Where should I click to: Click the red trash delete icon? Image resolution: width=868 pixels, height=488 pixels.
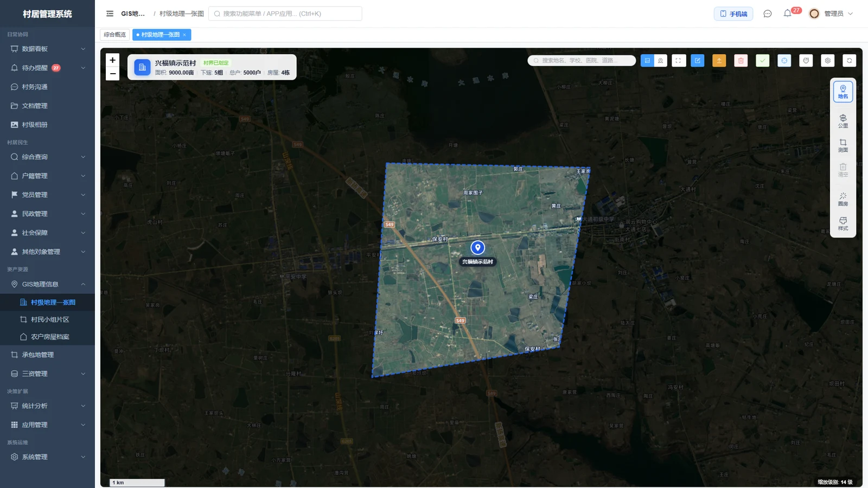click(741, 61)
